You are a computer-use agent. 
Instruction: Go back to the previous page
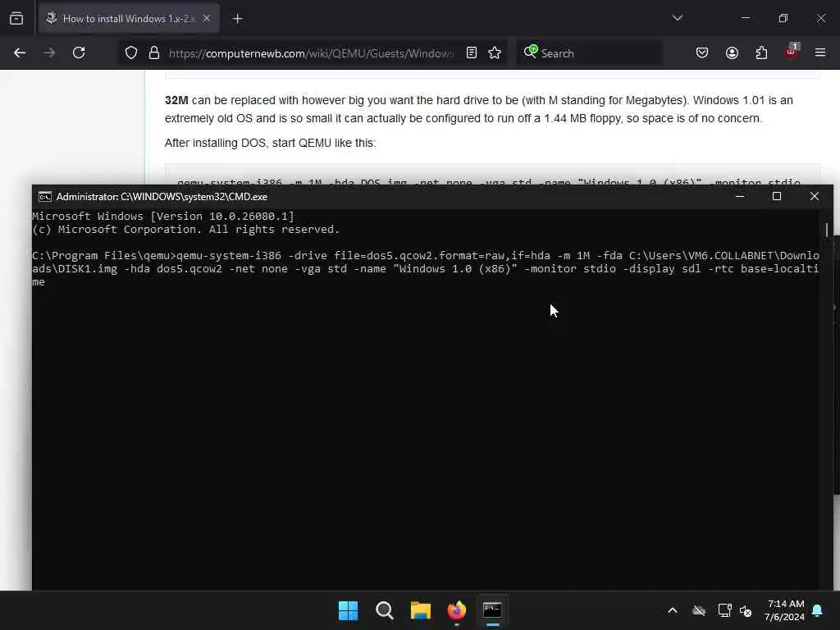pyautogui.click(x=20, y=53)
